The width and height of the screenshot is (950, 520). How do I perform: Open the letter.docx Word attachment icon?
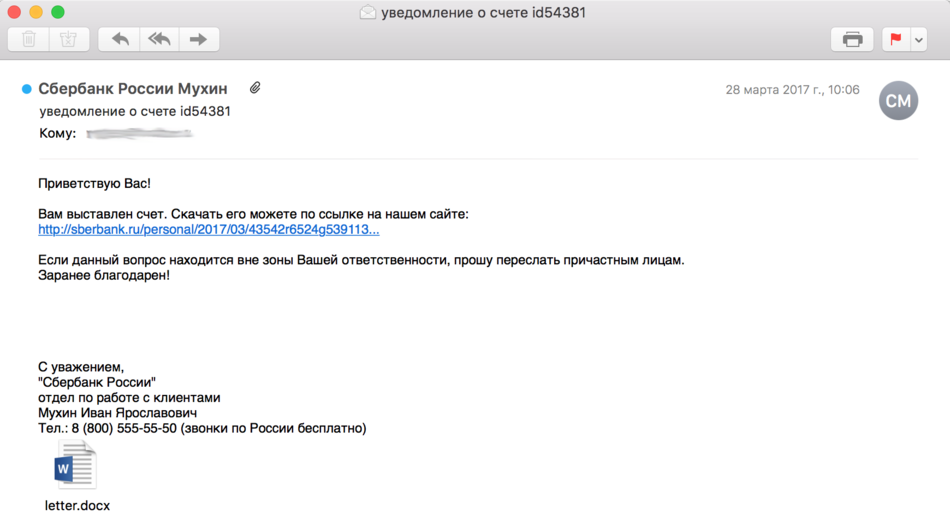(76, 465)
